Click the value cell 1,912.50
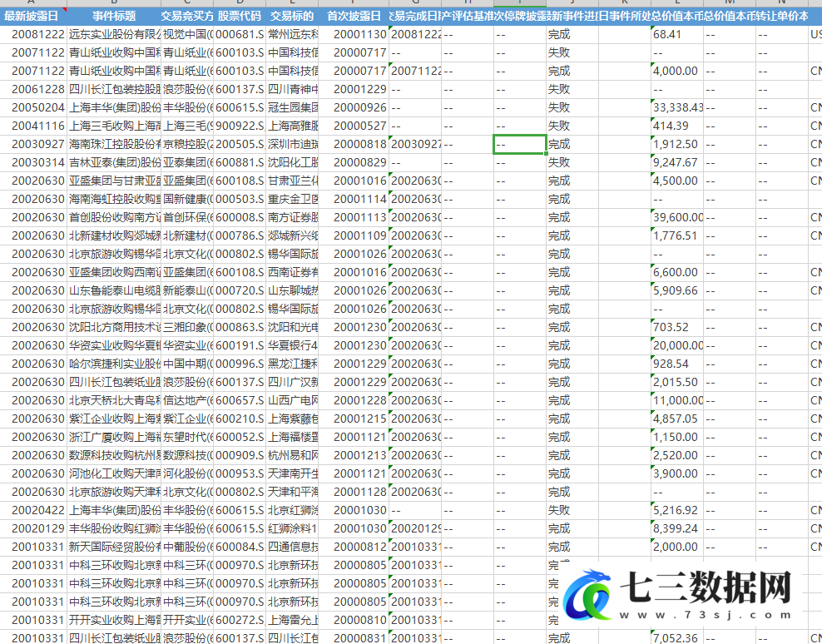This screenshot has width=822, height=644. [x=677, y=144]
